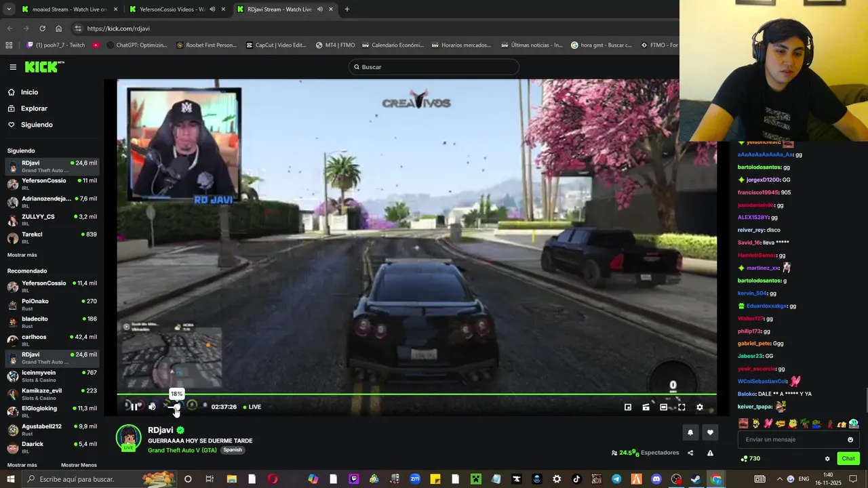Viewport: 868px width, 488px height.
Task: Share the stream via share icon
Action: (690, 453)
